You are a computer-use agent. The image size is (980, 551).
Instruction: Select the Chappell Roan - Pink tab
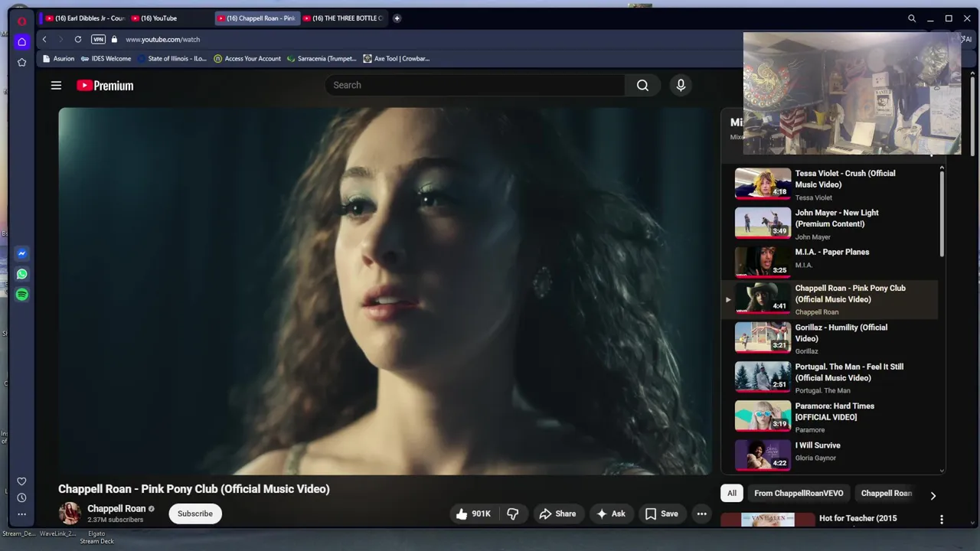(x=256, y=18)
